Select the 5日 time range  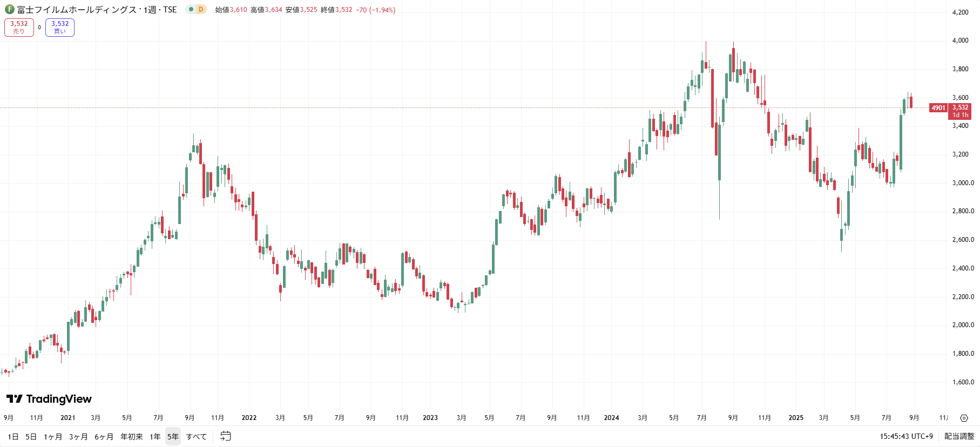coord(31,436)
